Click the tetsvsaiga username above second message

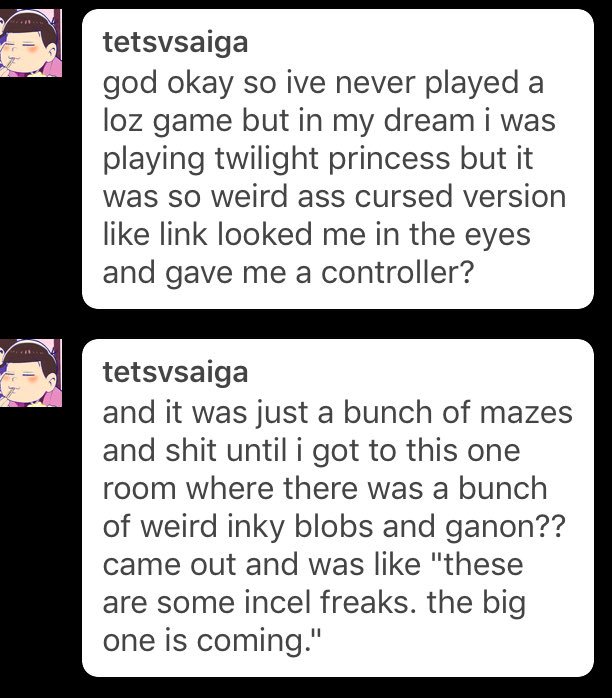tap(175, 373)
